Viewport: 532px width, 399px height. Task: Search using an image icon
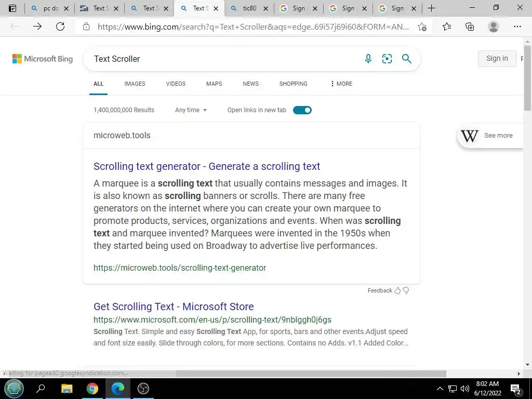point(387,59)
